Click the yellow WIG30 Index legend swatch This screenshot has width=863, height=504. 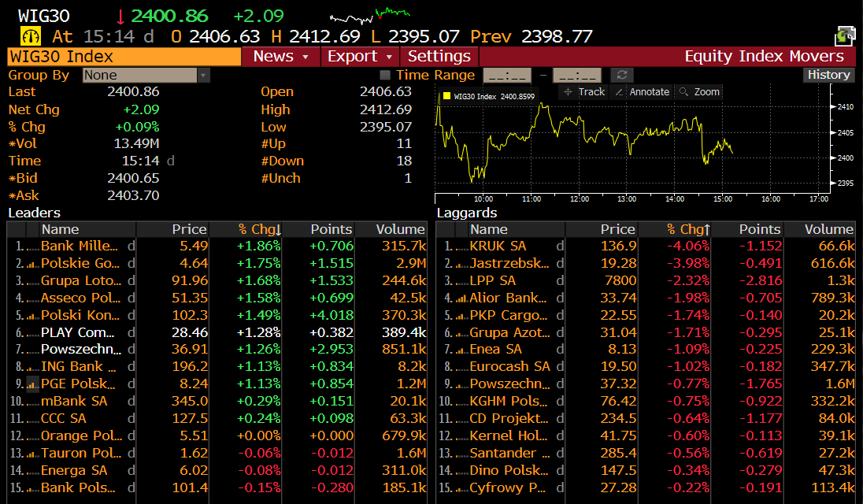pos(446,96)
